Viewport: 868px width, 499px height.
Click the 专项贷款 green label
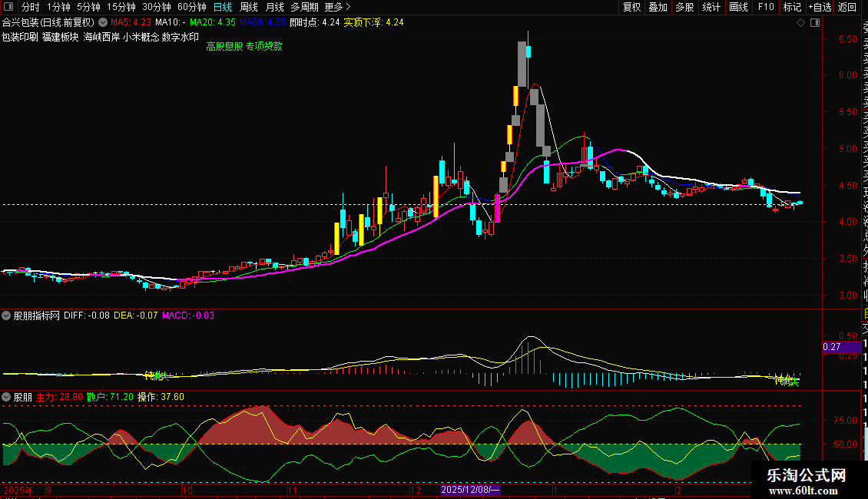[x=264, y=47]
